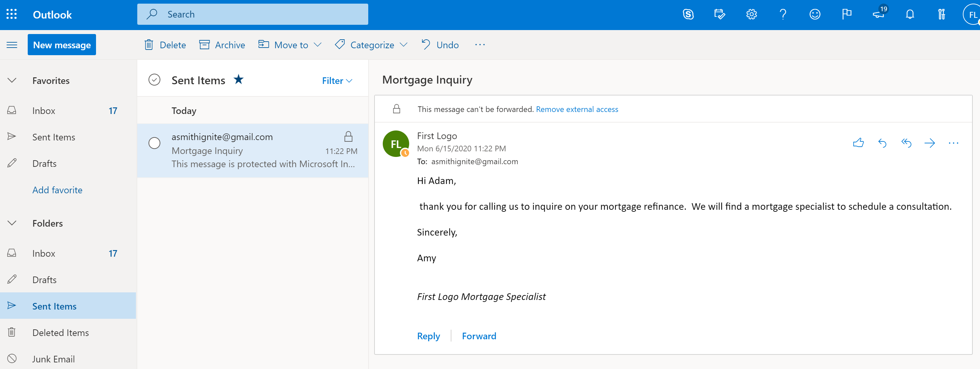Click the Reply arrow icon on email
Image resolution: width=980 pixels, height=369 pixels.
click(883, 143)
